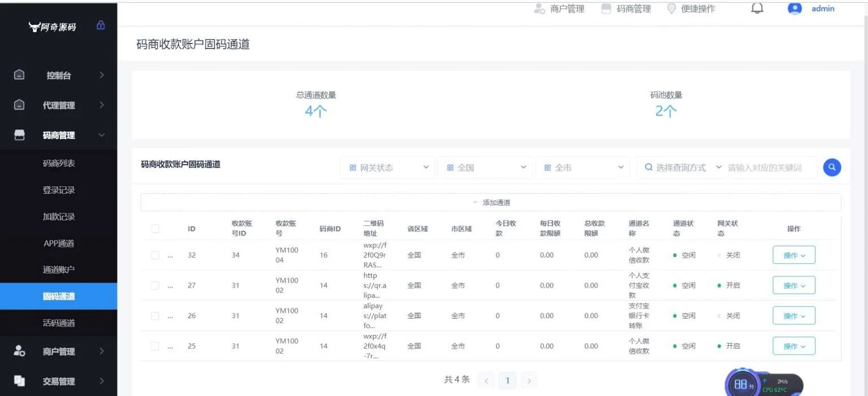Image resolution: width=868 pixels, height=396 pixels.
Task: Click the admin user avatar icon
Action: (x=795, y=8)
